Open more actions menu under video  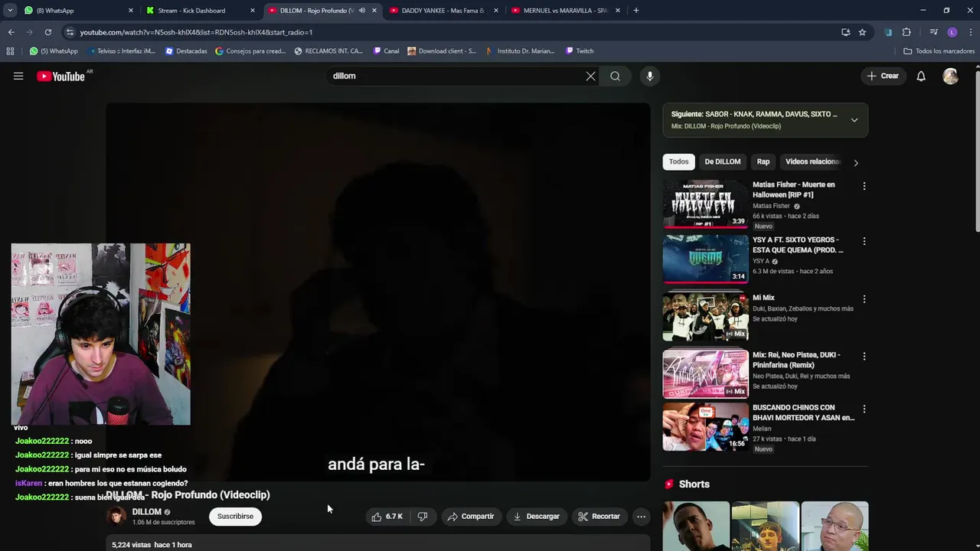tap(641, 517)
